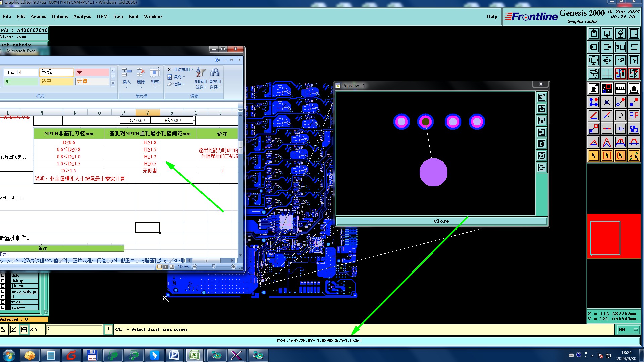This screenshot has height=362, width=644.
Task: Open the Analysis menu
Action: click(x=82, y=16)
